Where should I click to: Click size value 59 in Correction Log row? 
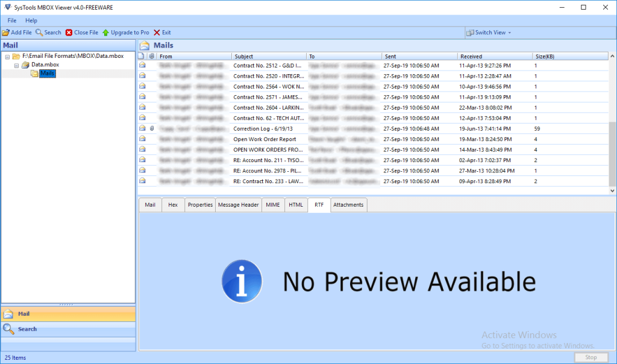click(537, 129)
